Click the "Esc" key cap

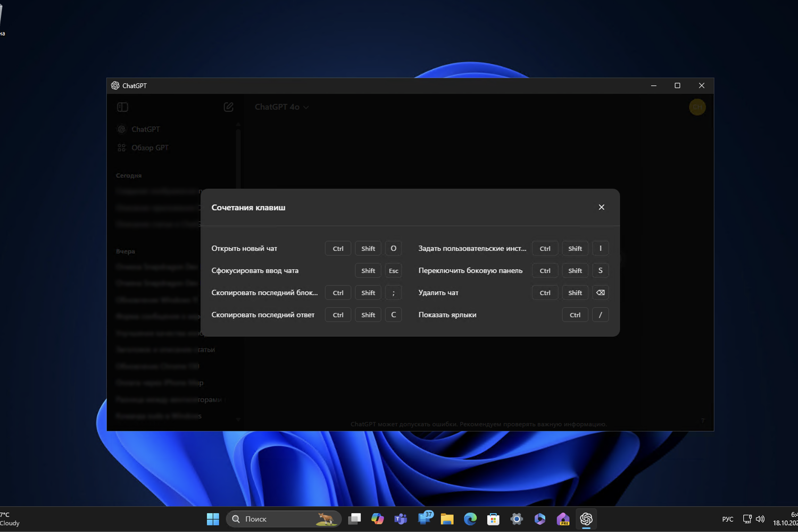393,271
